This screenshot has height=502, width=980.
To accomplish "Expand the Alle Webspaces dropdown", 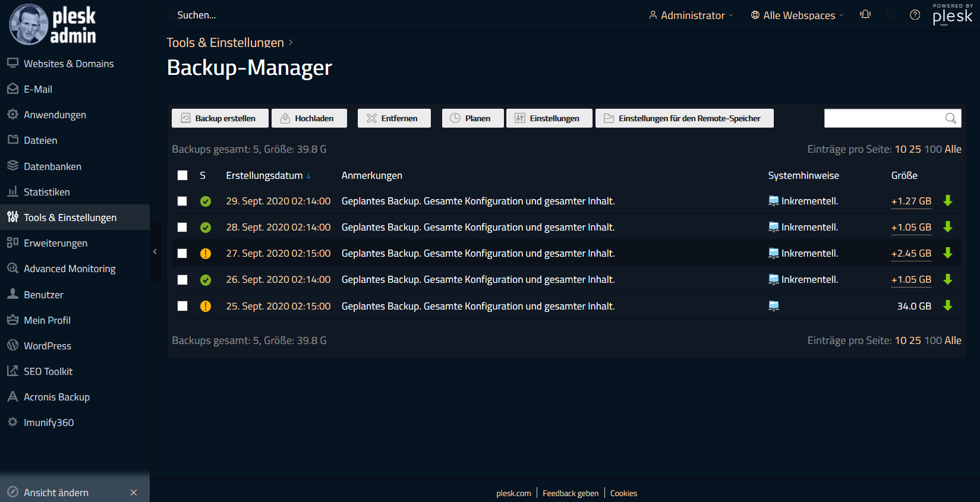I will [797, 15].
